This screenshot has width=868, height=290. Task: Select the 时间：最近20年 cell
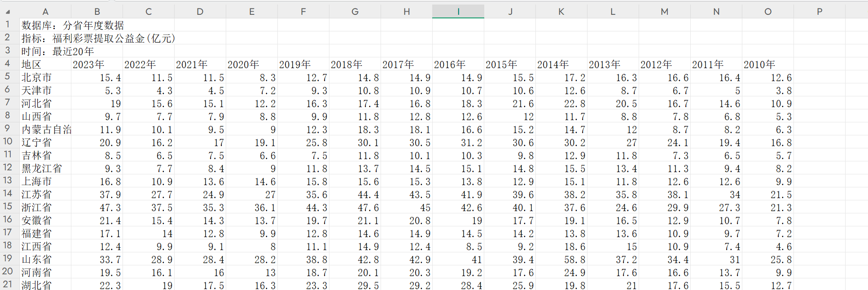58,52
